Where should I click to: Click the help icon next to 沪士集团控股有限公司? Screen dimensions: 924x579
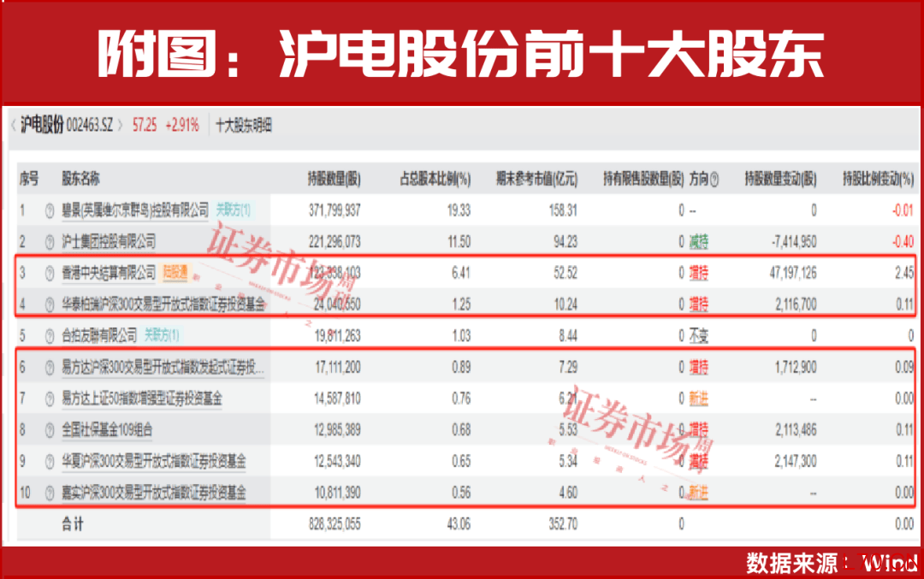(48, 242)
